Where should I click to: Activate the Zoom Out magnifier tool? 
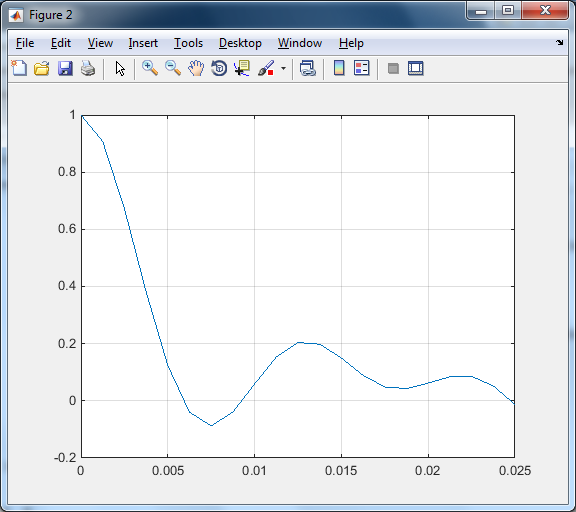pyautogui.click(x=173, y=68)
